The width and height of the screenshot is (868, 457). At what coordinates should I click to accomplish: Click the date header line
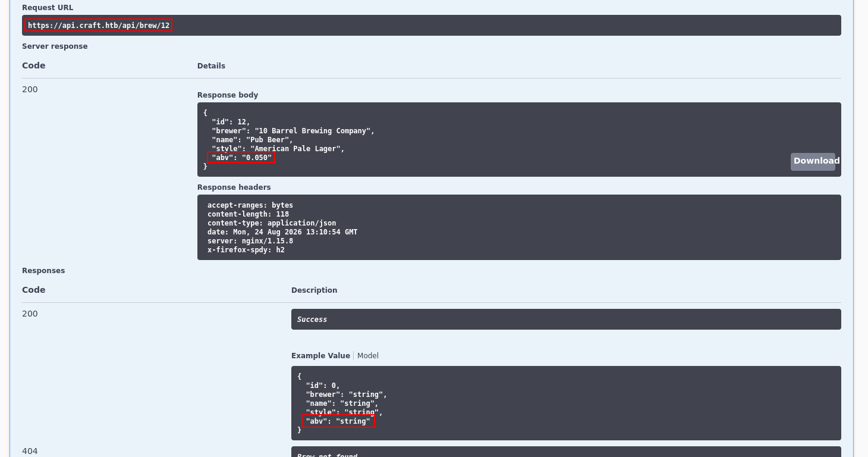(282, 232)
